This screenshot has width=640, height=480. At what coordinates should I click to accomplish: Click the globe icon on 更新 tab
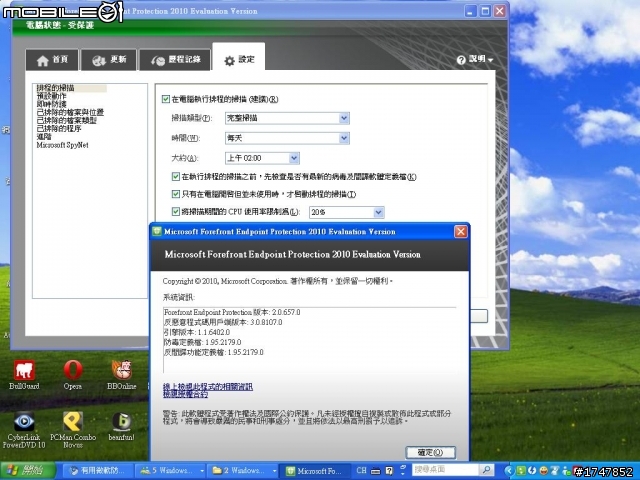(x=99, y=61)
